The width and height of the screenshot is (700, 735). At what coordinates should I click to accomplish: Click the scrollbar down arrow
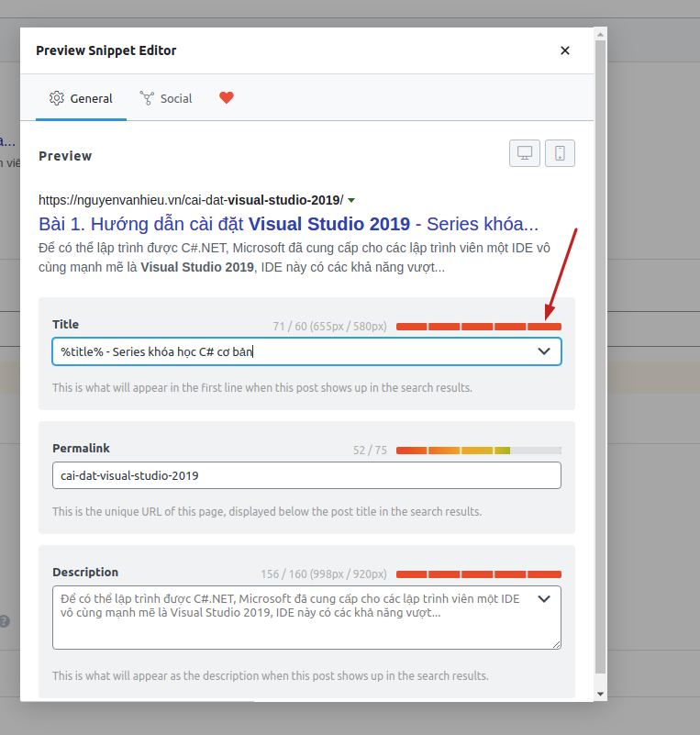coord(600,695)
